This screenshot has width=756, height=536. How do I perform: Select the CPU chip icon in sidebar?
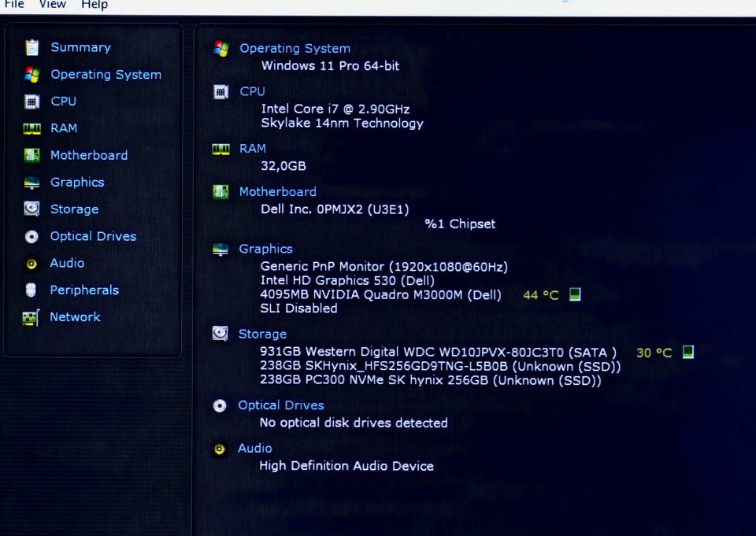coord(31,102)
